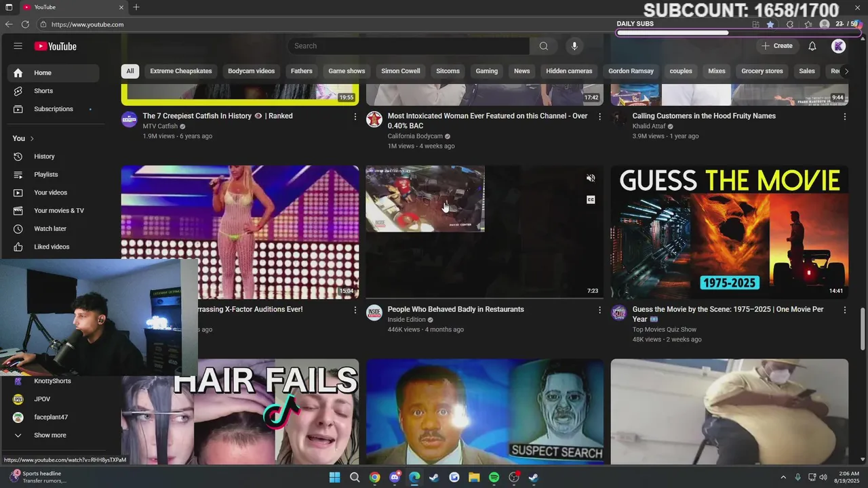Screen dimensions: 868x488
Task: Open California Bodycam channel link
Action: tap(415, 136)
